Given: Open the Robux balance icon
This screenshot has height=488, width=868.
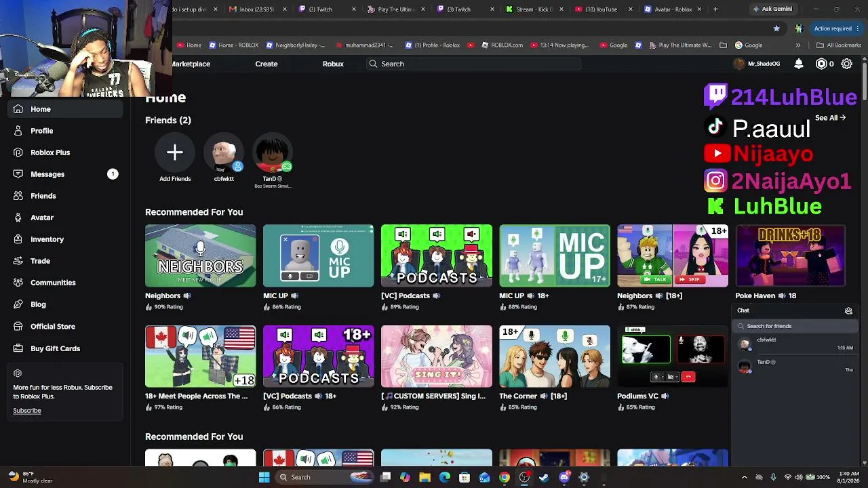Looking at the screenshot, I should click(821, 64).
